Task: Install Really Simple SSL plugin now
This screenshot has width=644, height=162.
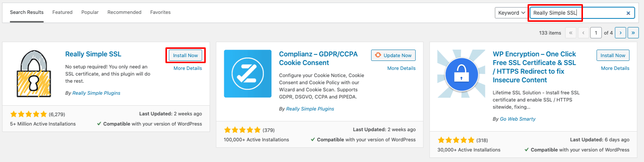Action: [185, 55]
